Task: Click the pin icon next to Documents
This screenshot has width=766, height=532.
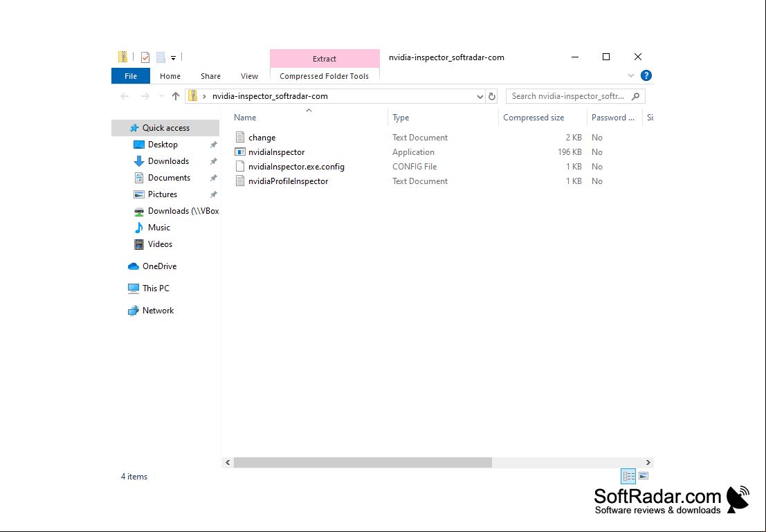Action: (x=214, y=178)
